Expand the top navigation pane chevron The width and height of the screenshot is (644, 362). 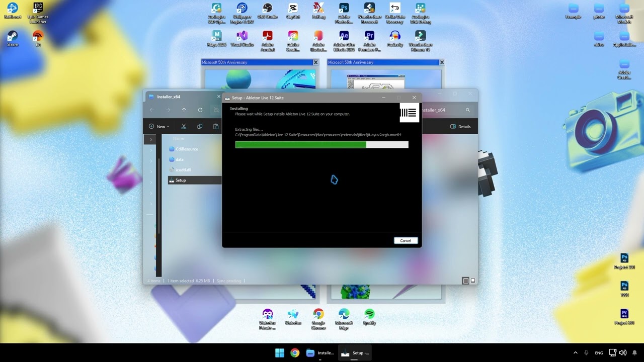151,139
